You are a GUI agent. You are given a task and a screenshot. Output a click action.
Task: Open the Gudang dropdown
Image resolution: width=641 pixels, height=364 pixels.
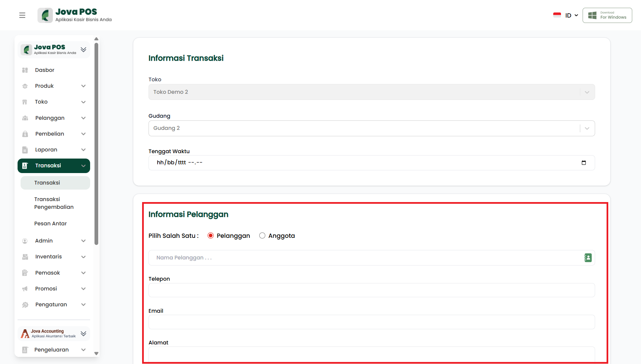coord(371,128)
